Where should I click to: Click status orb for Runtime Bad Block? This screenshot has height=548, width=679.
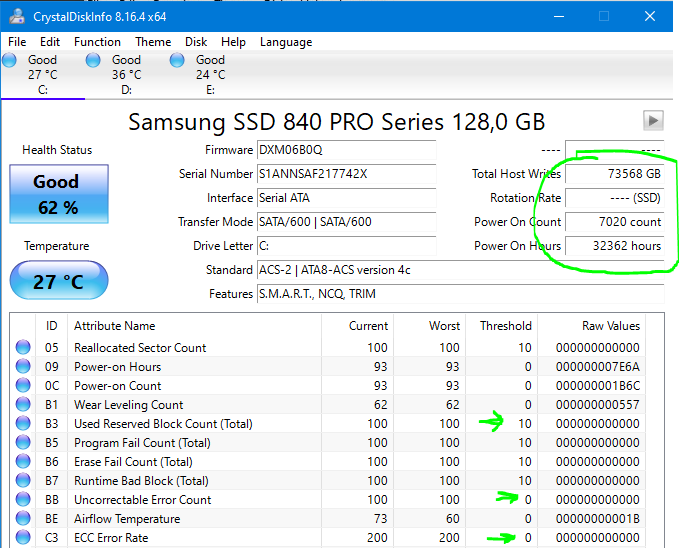(23, 481)
